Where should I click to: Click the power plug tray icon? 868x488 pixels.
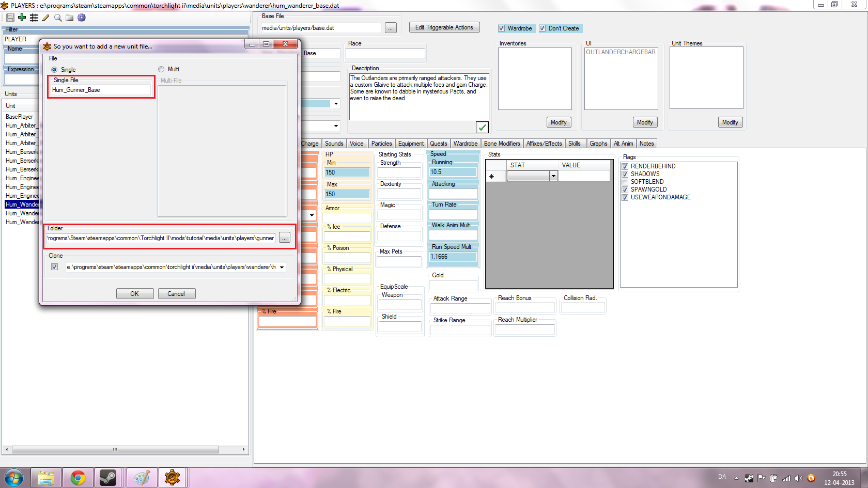773,478
